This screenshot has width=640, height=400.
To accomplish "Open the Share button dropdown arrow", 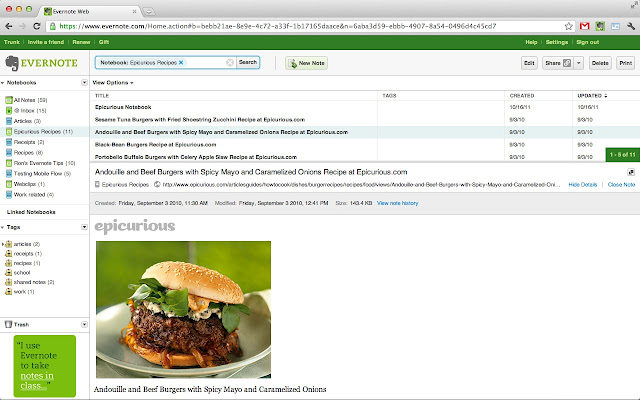I will (x=579, y=63).
